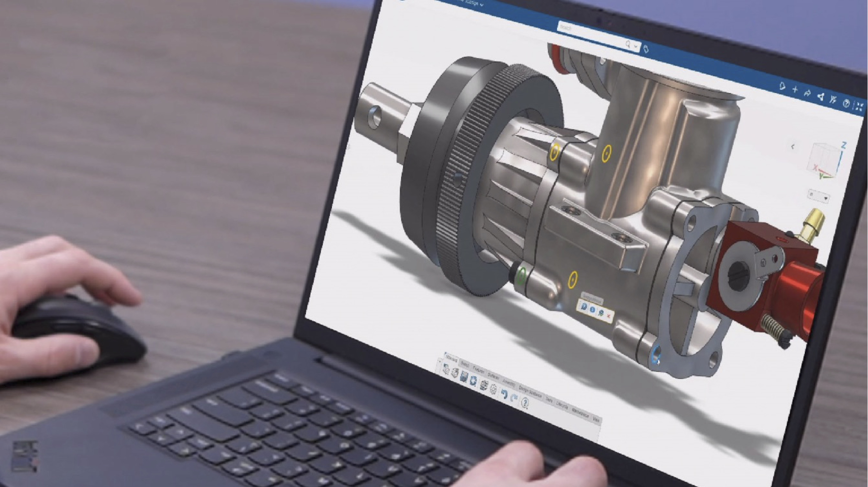The height and width of the screenshot is (487, 868).
Task: Open the dropdown below the view cube
Action: click(819, 197)
